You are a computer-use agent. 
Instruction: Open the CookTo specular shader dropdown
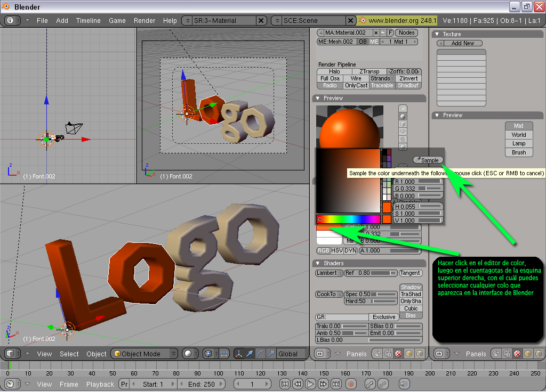[x=329, y=294]
